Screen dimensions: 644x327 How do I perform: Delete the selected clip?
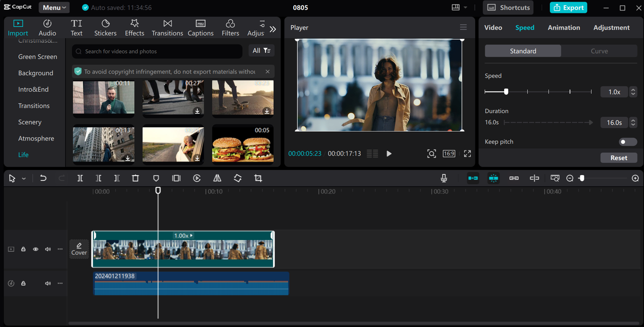pos(135,178)
